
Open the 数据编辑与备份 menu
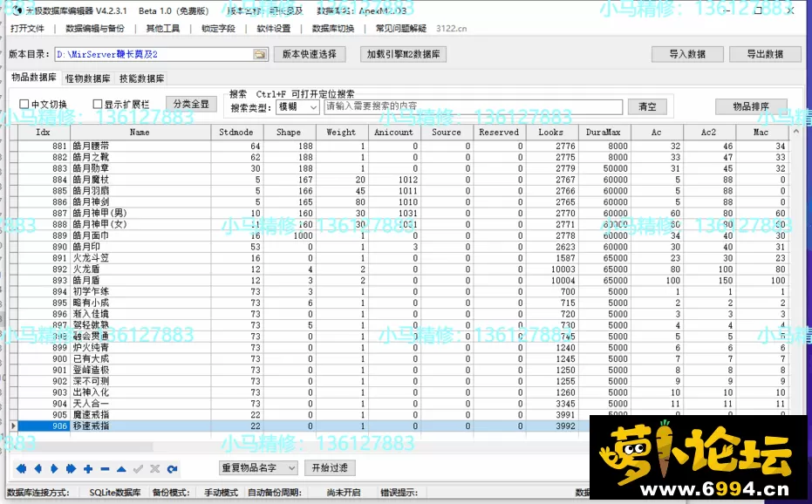(x=95, y=29)
